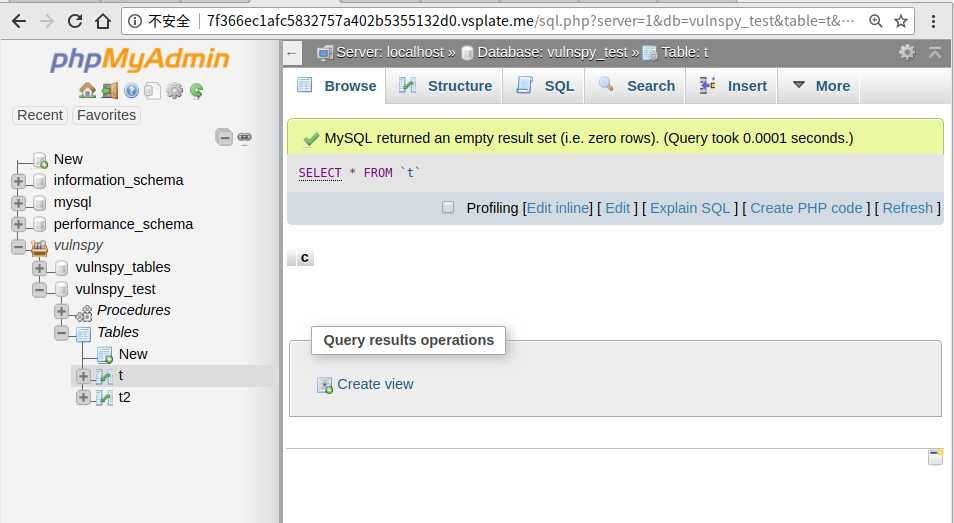Viewport: 954px width, 523px height.
Task: Click Table: t in breadcrumb
Action: point(684,53)
